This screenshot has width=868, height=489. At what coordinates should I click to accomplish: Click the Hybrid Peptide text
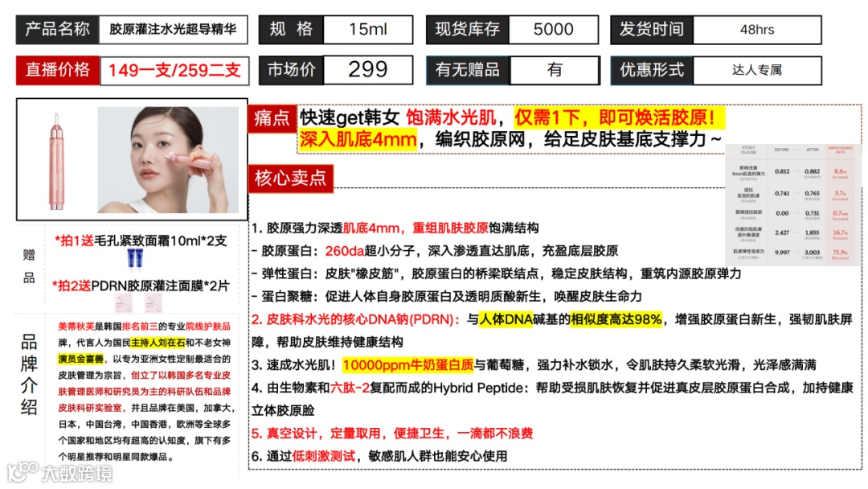click(x=478, y=388)
